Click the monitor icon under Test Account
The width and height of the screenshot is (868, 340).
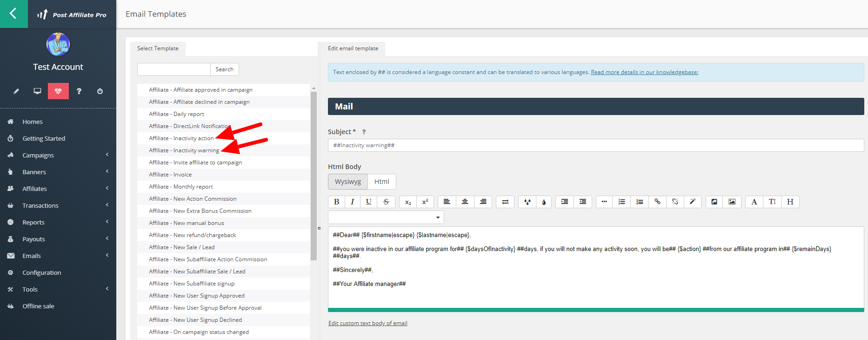(x=37, y=91)
